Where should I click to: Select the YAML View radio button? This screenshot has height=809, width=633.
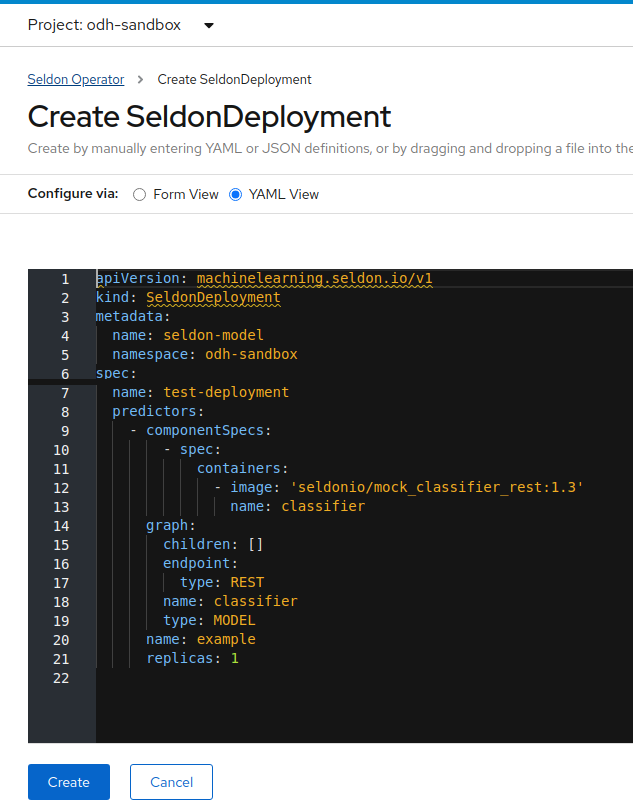[x=236, y=194]
